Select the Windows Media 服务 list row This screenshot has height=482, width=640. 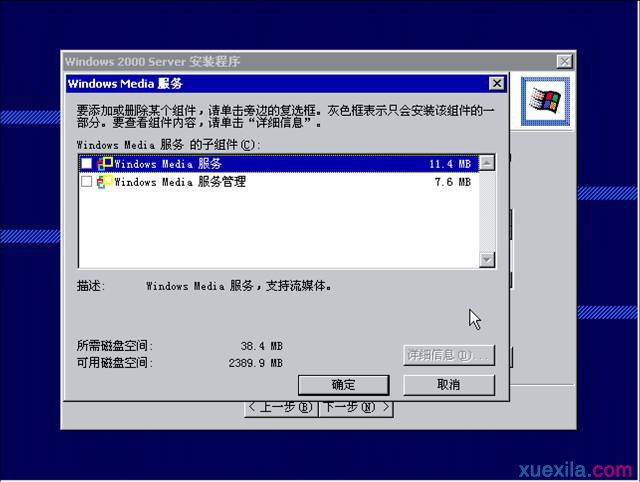pos(278,164)
